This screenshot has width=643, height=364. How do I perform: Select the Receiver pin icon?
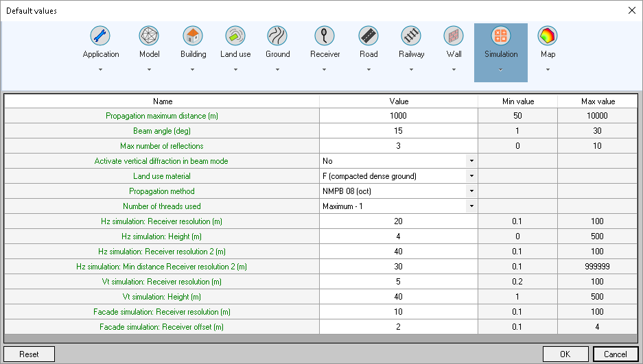325,36
